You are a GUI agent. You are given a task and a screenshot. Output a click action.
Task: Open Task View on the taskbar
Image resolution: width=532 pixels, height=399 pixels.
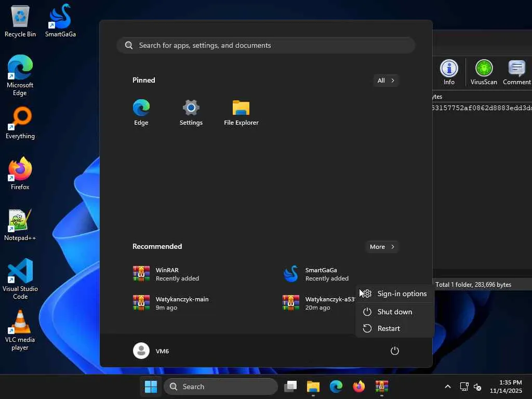point(290,387)
